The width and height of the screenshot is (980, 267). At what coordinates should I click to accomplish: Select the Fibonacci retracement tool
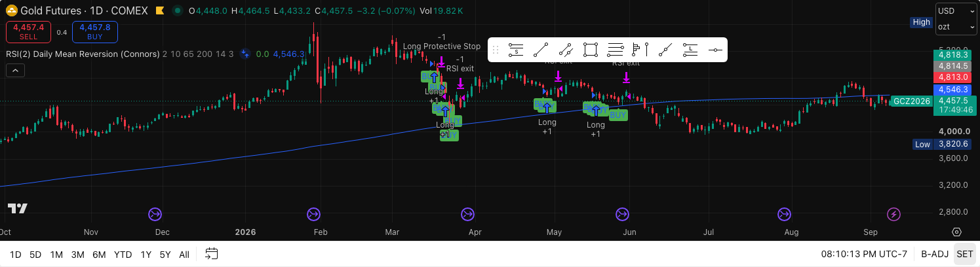[x=616, y=50]
